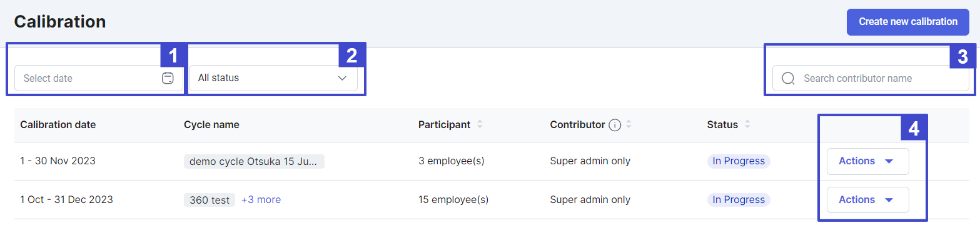Open Actions menu for 1 Oct - 31 Dec 2023
980x243 pixels.
coord(867,200)
